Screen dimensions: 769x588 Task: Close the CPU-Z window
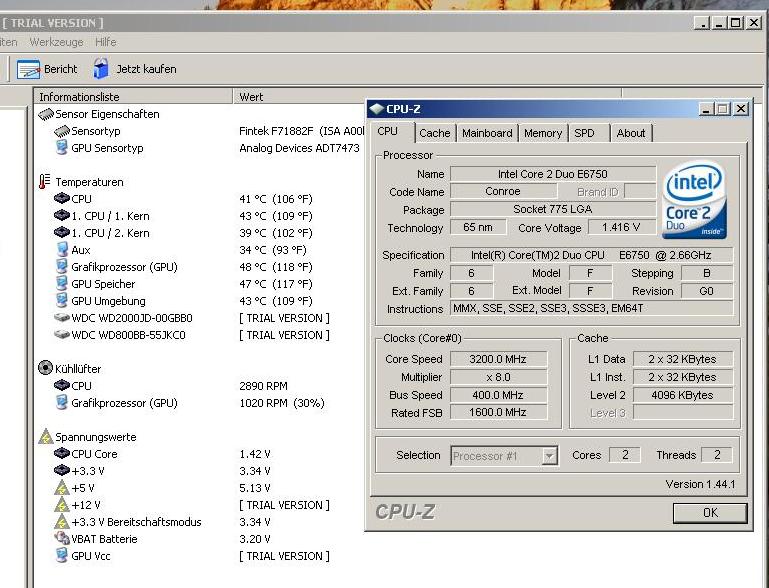coord(741,109)
